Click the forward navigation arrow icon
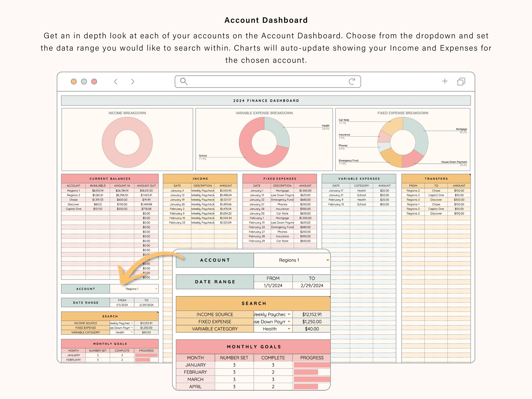532x399 pixels. pyautogui.click(x=133, y=82)
